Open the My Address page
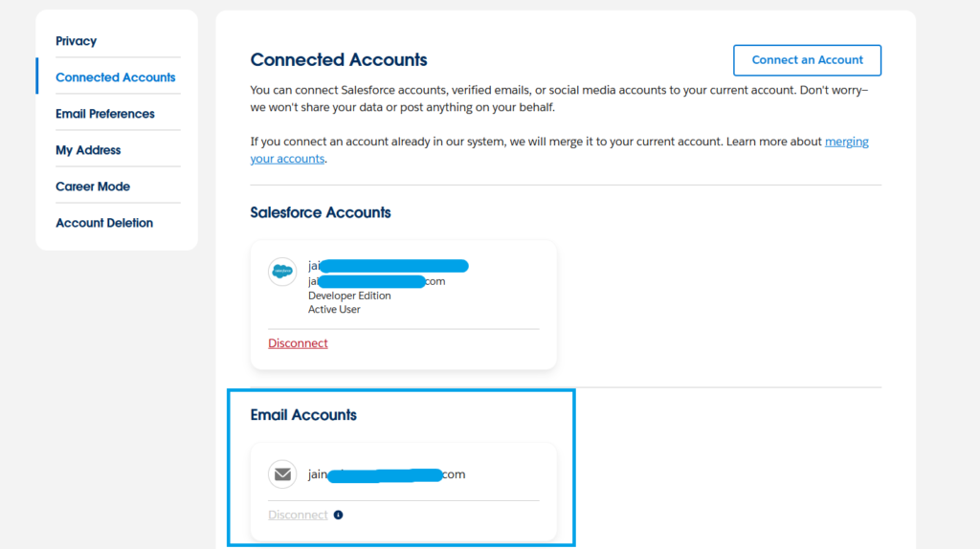This screenshot has height=549, width=980. click(x=88, y=150)
